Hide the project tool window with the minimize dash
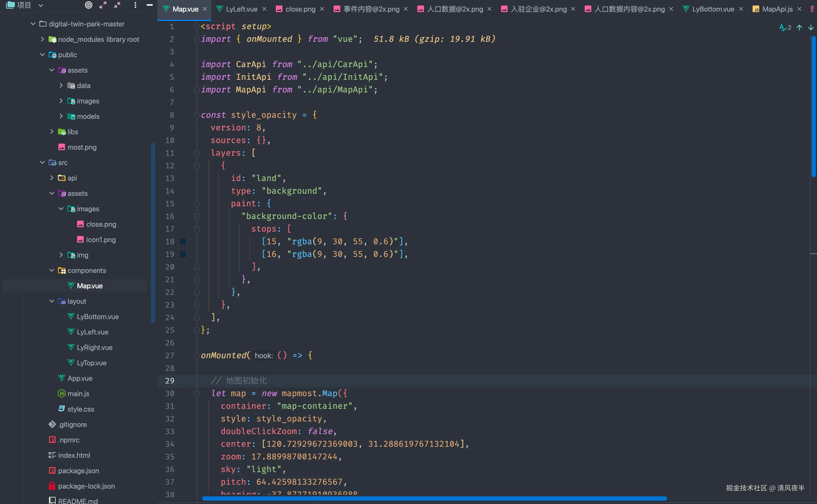 (149, 5)
